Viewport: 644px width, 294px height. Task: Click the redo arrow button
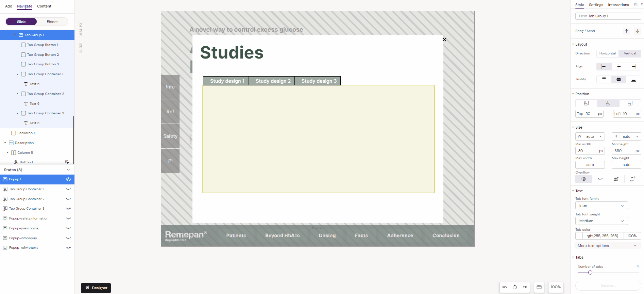(x=525, y=287)
